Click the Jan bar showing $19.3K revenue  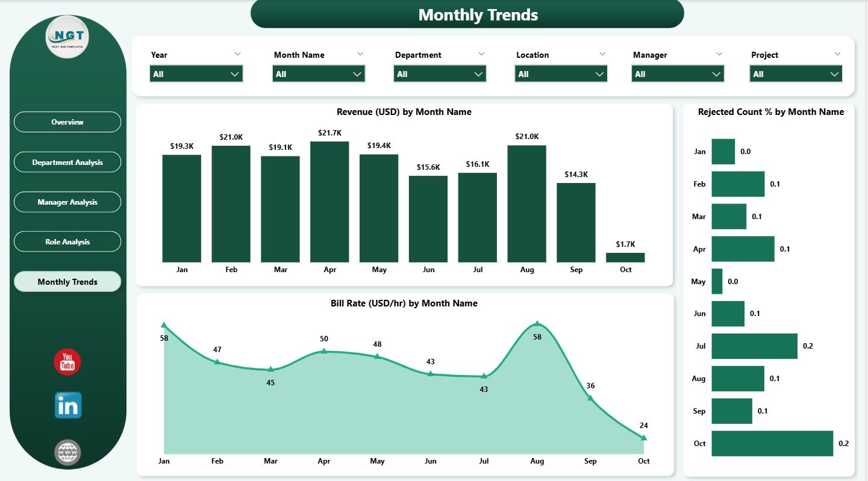click(x=181, y=208)
